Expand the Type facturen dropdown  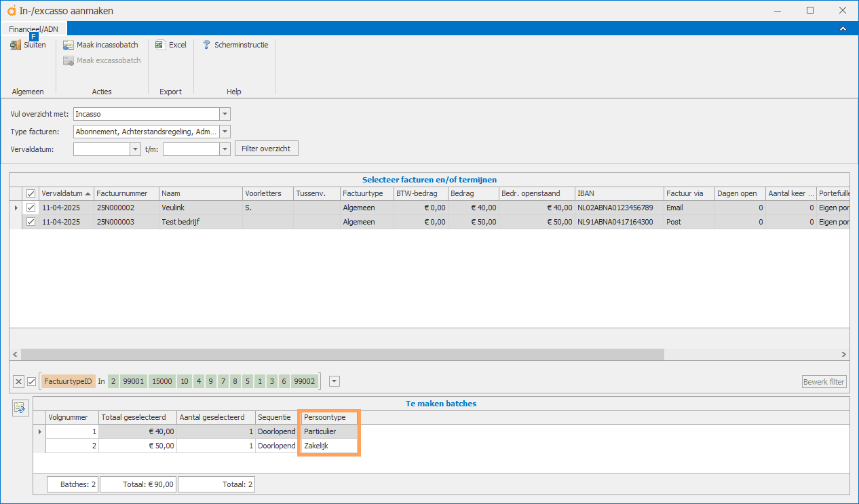[225, 132]
